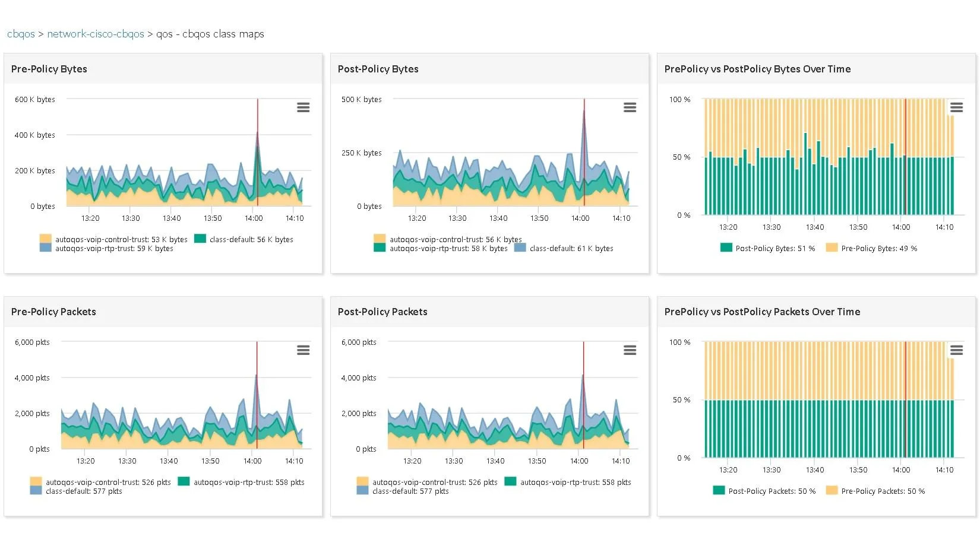Open the Post-Policy Packets chart export menu
980x552 pixels.
click(x=630, y=350)
